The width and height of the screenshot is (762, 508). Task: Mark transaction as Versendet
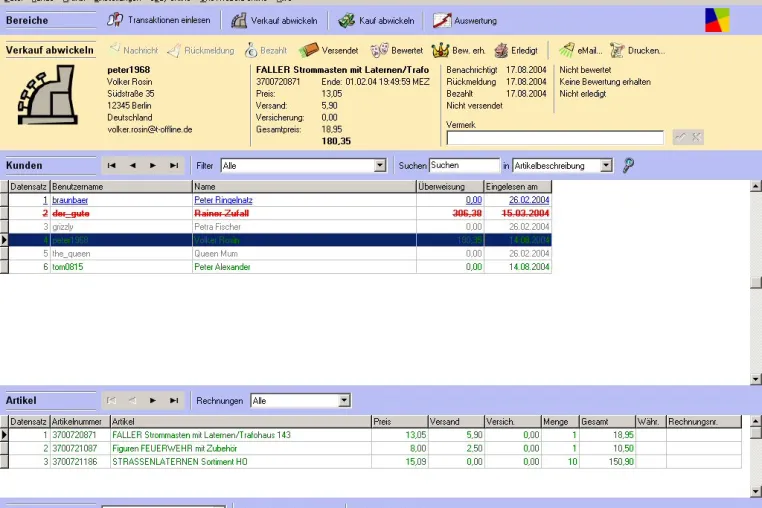(329, 50)
